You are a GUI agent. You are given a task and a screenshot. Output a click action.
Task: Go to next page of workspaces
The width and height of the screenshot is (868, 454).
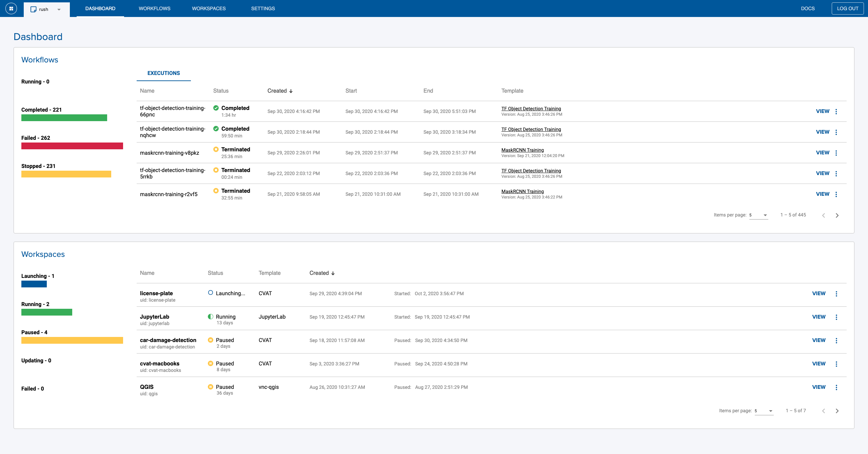click(x=837, y=411)
